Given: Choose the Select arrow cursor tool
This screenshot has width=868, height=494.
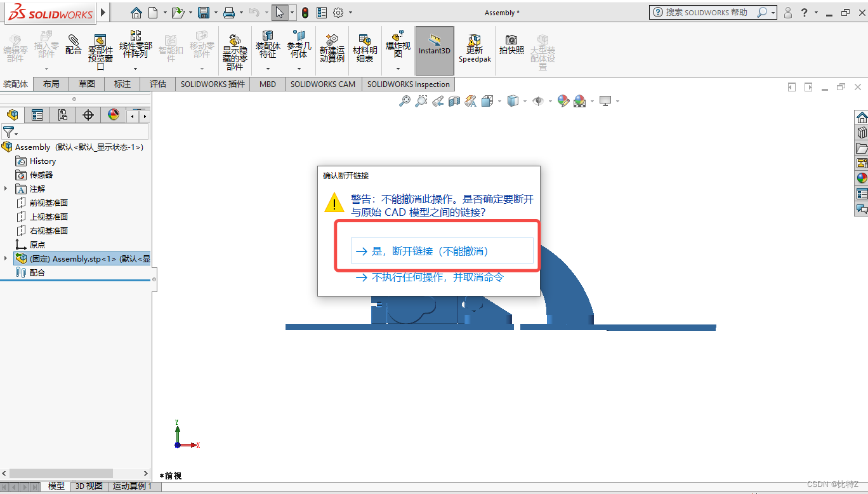Looking at the screenshot, I should pos(280,13).
